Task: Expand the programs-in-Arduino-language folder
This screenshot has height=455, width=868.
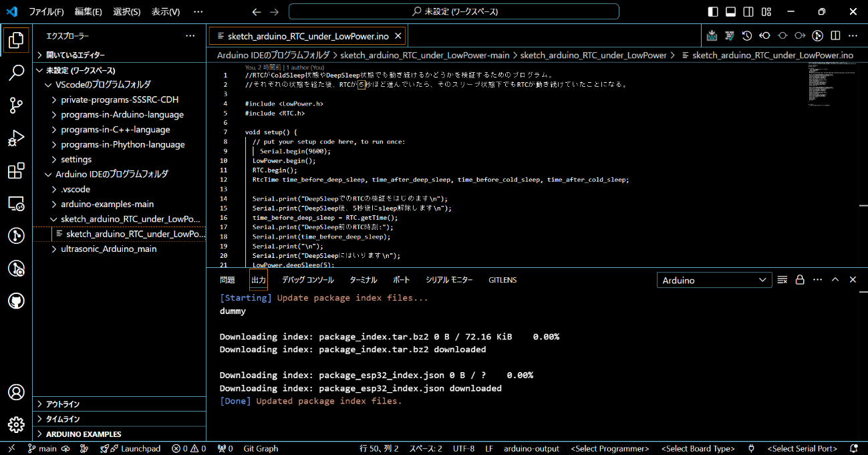Action: coord(120,114)
